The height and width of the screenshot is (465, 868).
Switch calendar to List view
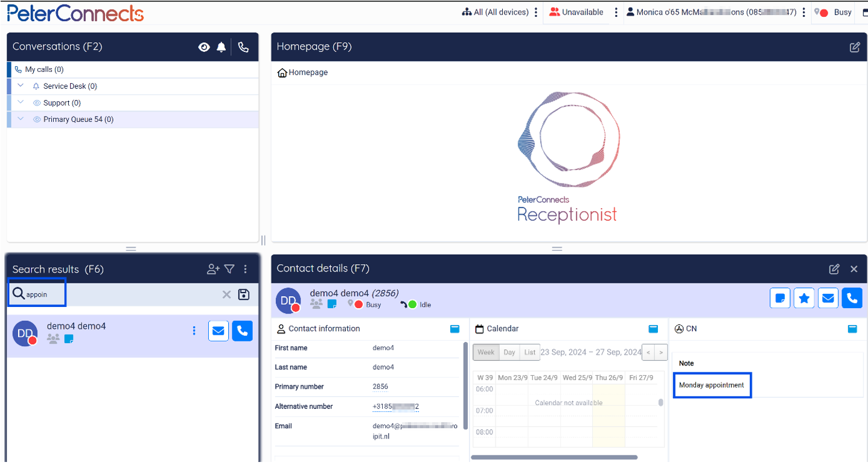pyautogui.click(x=529, y=352)
